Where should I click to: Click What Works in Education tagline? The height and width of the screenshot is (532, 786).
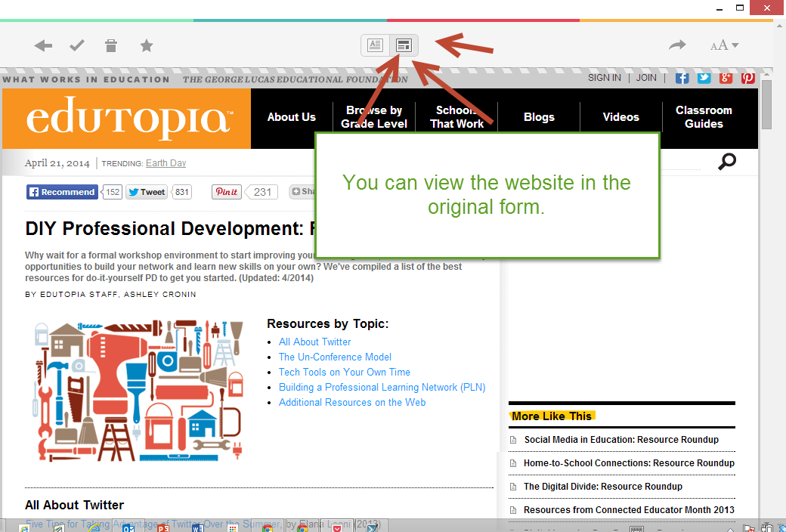86,79
